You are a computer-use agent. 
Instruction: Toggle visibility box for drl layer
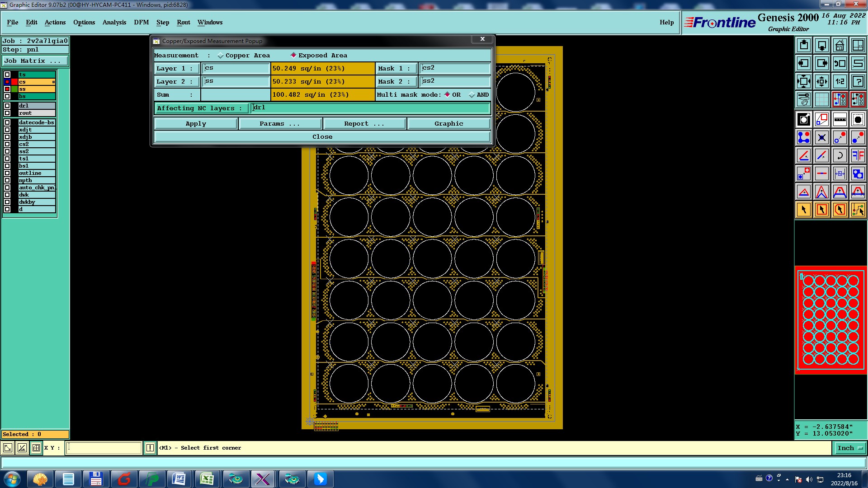point(7,106)
